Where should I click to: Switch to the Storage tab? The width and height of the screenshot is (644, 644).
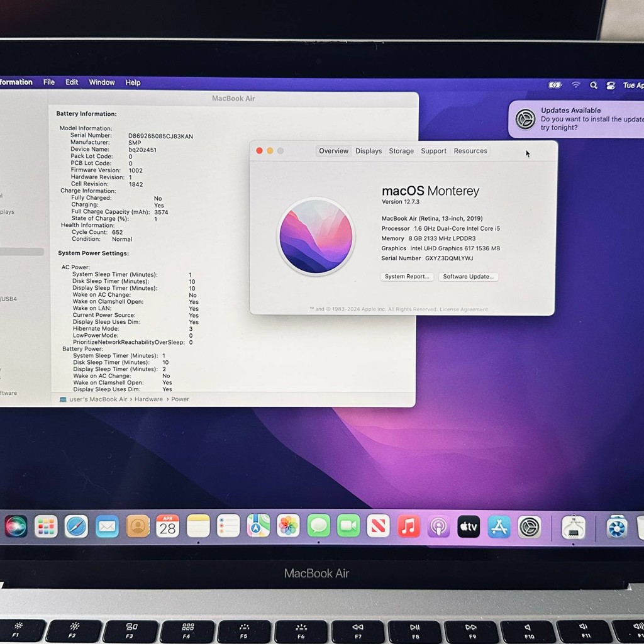pos(401,151)
